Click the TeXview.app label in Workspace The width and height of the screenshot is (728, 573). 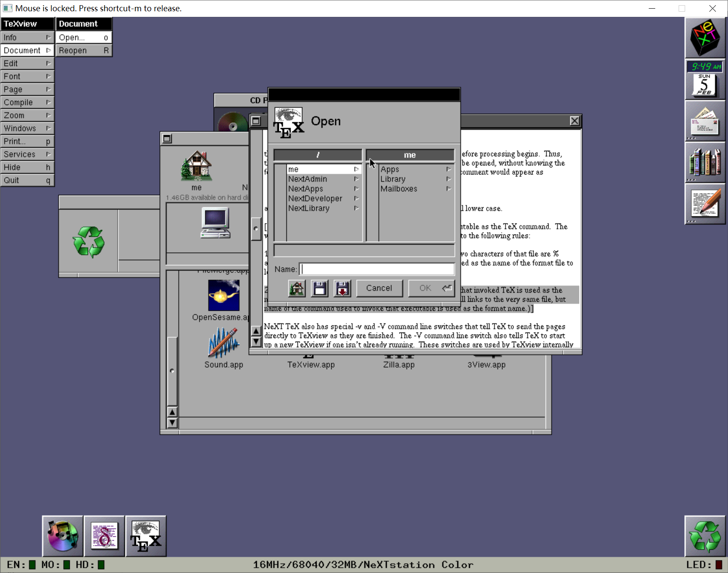coord(311,365)
